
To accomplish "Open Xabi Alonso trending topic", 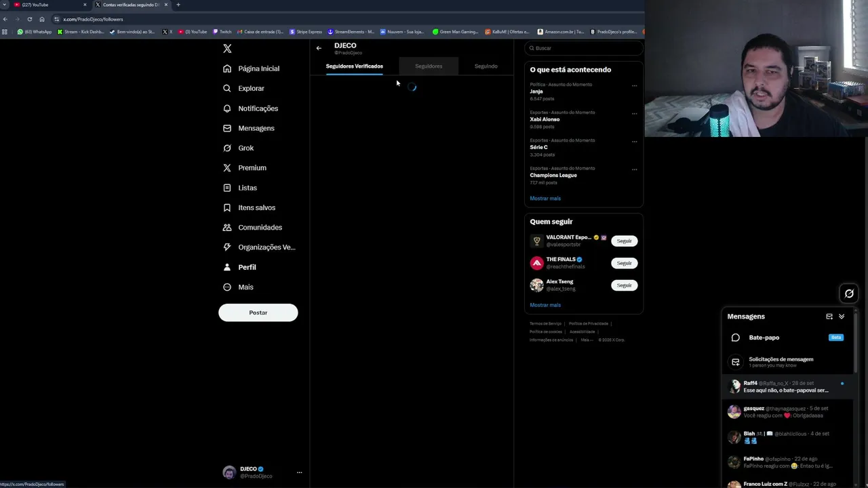I will 583,119.
